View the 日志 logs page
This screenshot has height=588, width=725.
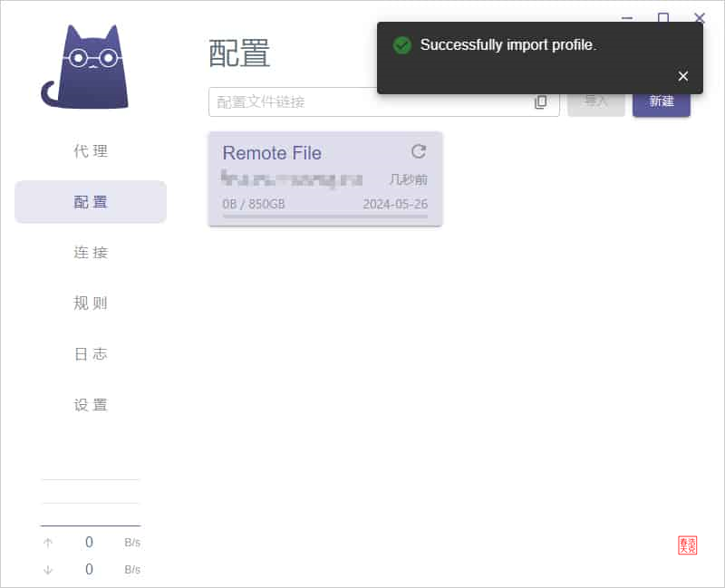[91, 354]
